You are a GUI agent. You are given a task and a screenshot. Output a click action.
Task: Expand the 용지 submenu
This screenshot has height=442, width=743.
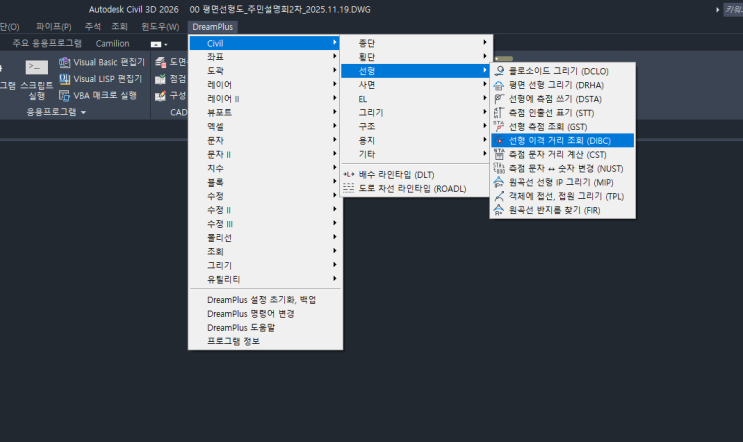click(417, 140)
